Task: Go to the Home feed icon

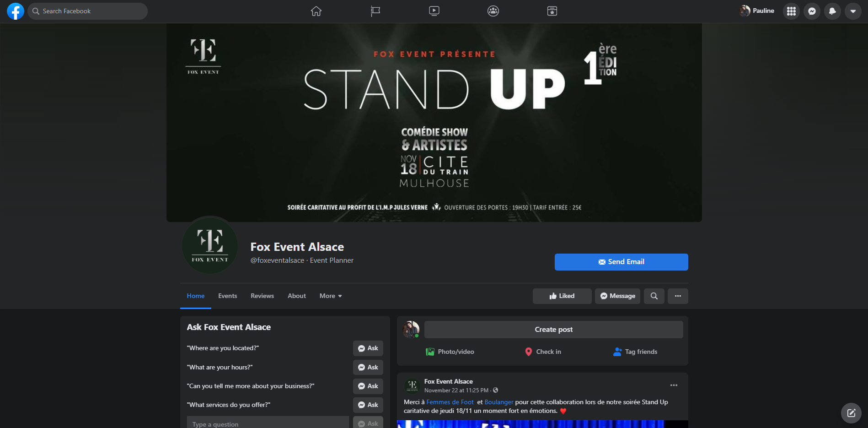Action: click(316, 11)
